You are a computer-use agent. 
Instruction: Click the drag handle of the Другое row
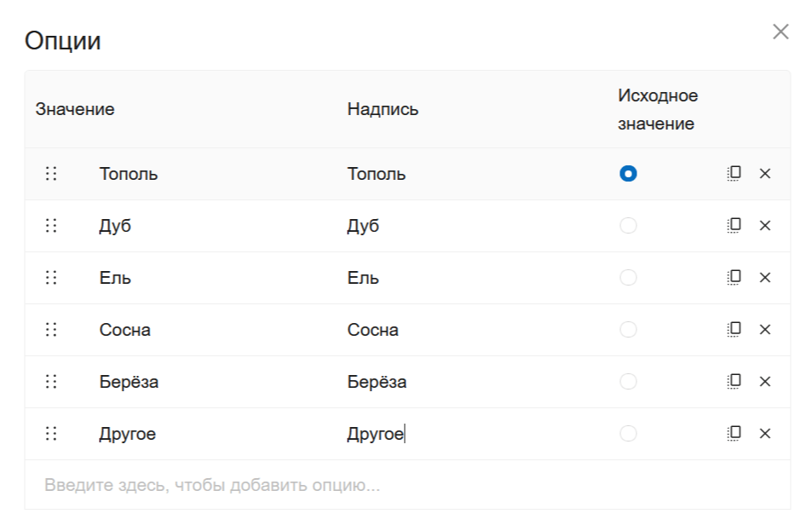[51, 434]
